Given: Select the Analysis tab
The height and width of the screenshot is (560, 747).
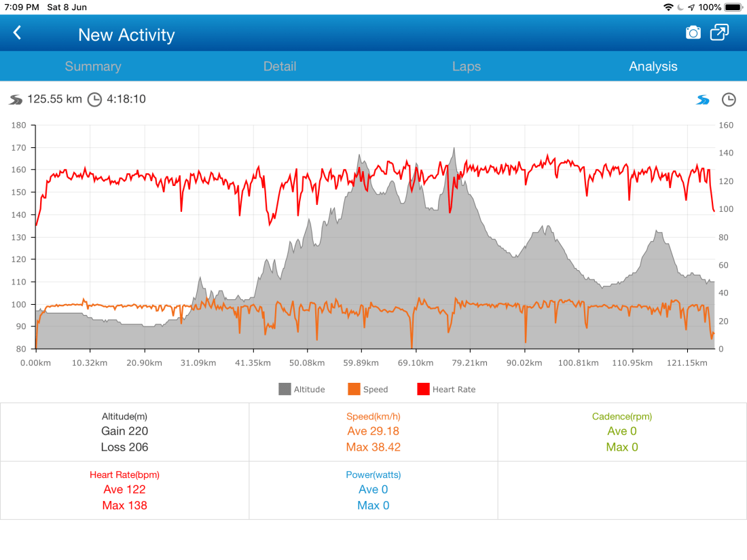Looking at the screenshot, I should pyautogui.click(x=653, y=67).
